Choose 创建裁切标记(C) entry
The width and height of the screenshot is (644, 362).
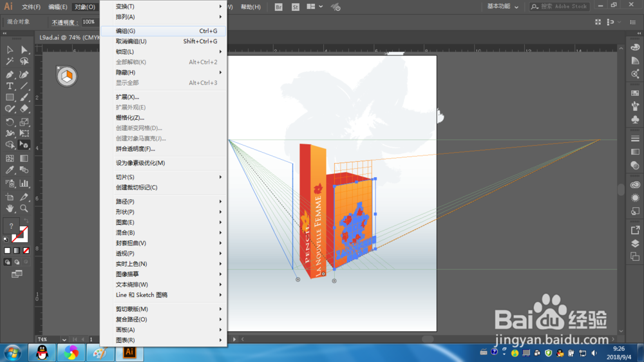tap(164, 187)
